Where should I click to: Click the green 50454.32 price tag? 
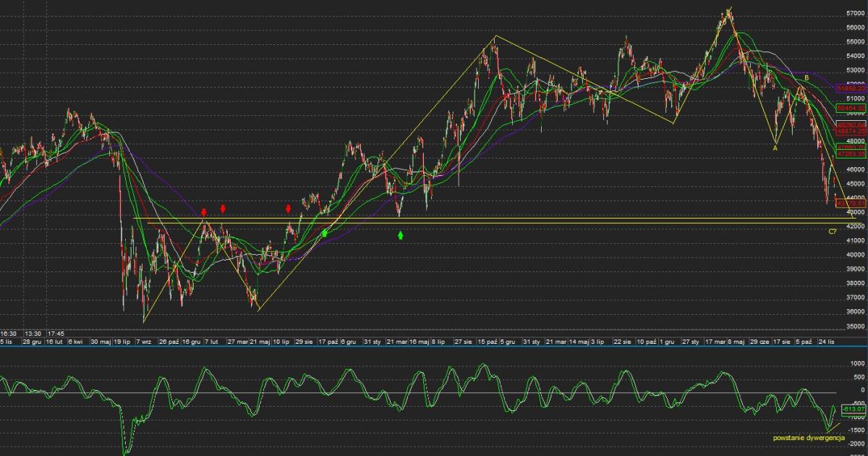(851, 108)
